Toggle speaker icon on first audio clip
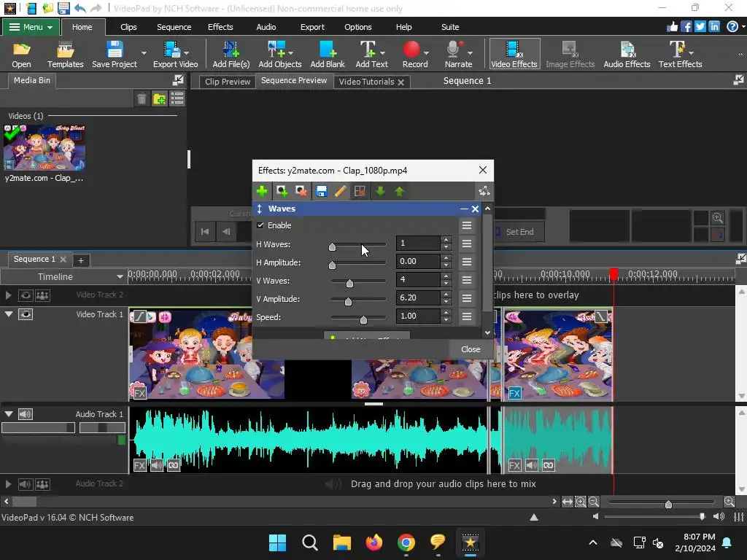 [156, 465]
